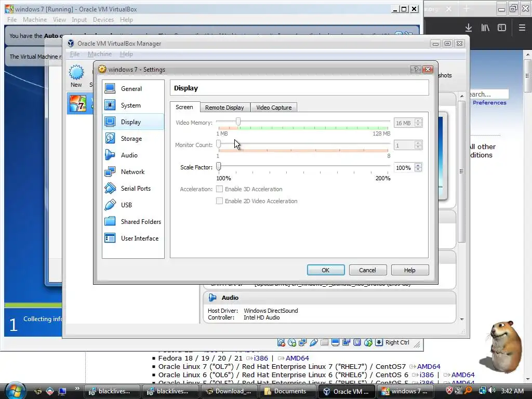This screenshot has height=399, width=532.
Task: Click the Audio section icon in Manager details
Action: 212,298
